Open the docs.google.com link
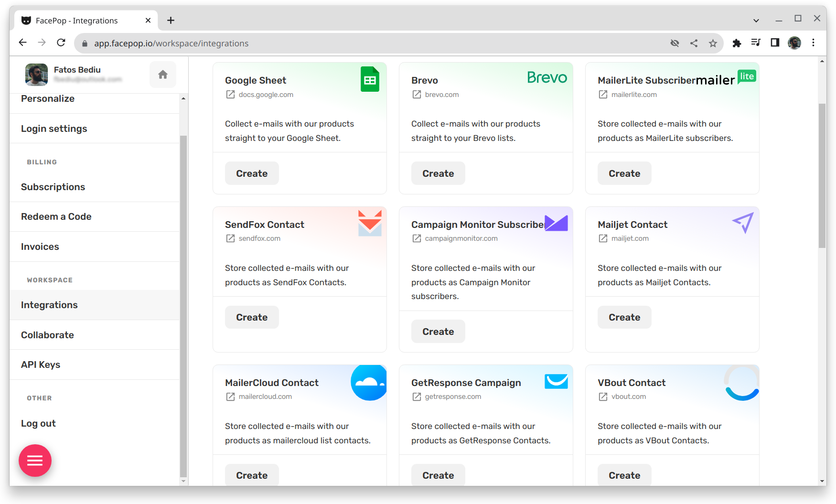Image resolution: width=836 pixels, height=504 pixels. [266, 95]
